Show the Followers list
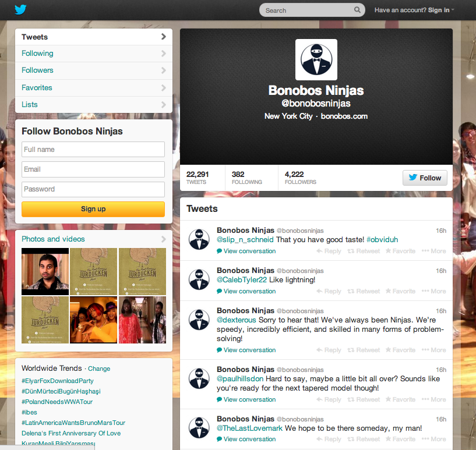 [93, 70]
